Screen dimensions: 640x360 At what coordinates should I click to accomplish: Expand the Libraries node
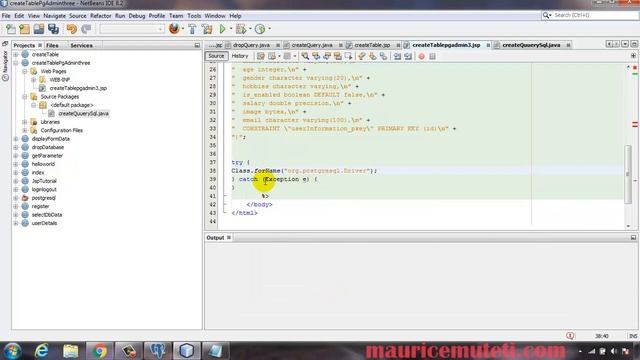(x=25, y=122)
